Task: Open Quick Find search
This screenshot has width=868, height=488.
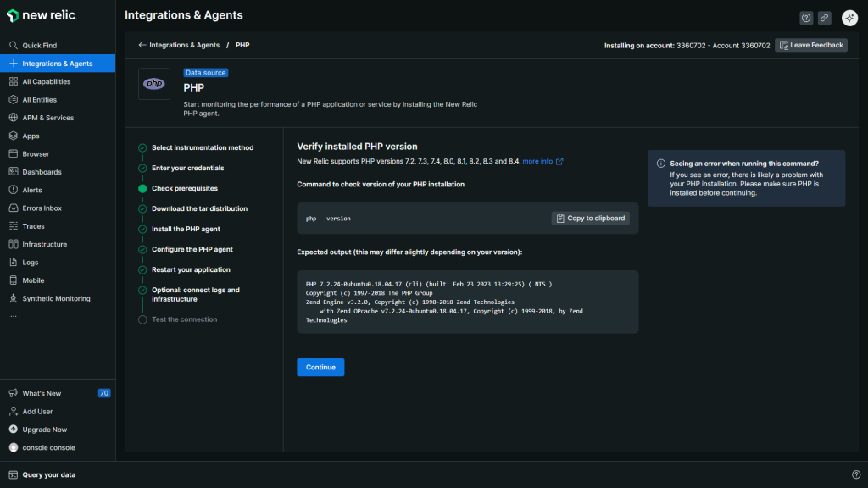Action: [39, 46]
